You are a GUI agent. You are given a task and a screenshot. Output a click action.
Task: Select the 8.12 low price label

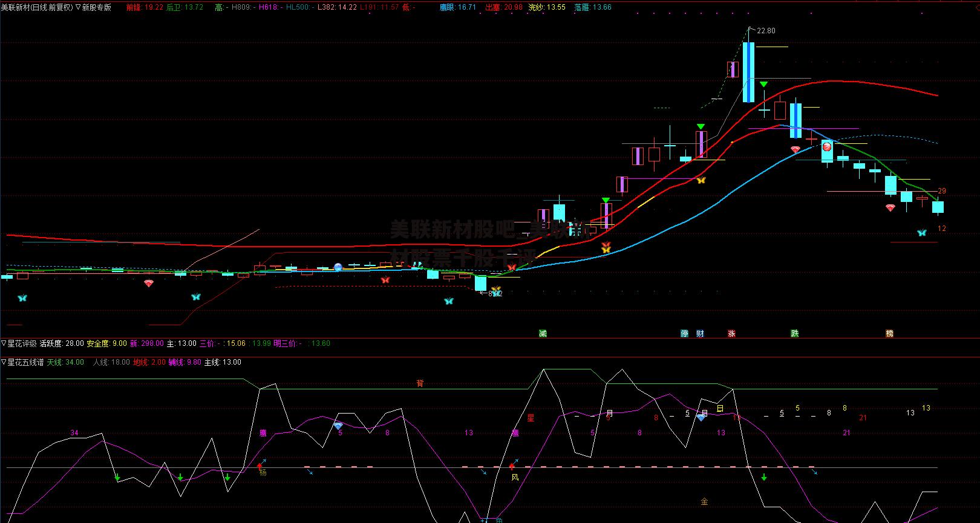click(x=495, y=294)
